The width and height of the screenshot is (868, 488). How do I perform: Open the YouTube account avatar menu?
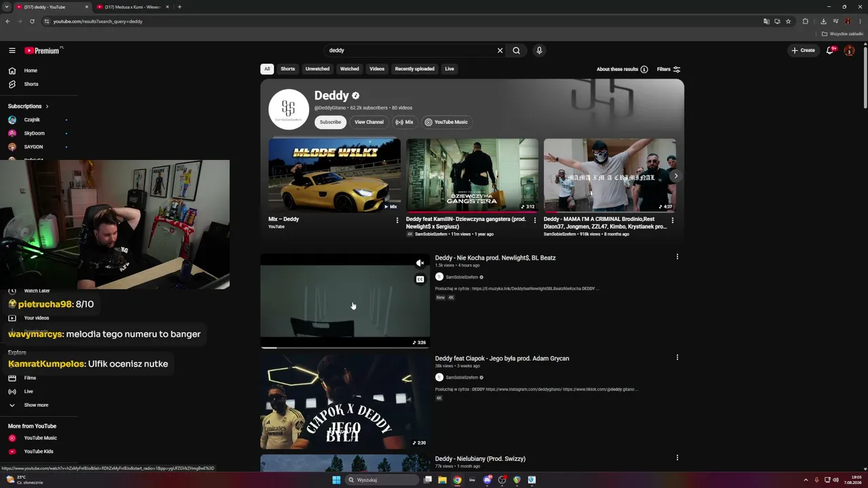point(849,50)
